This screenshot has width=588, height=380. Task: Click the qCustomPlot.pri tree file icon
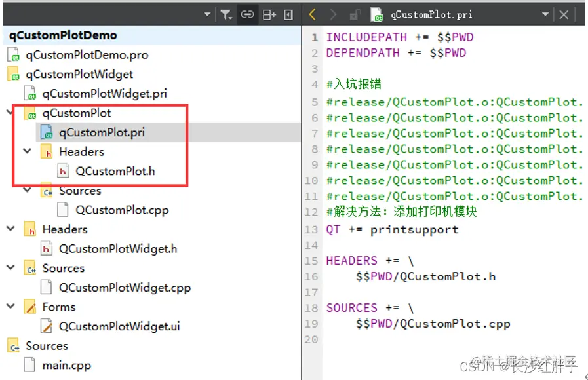[46, 132]
